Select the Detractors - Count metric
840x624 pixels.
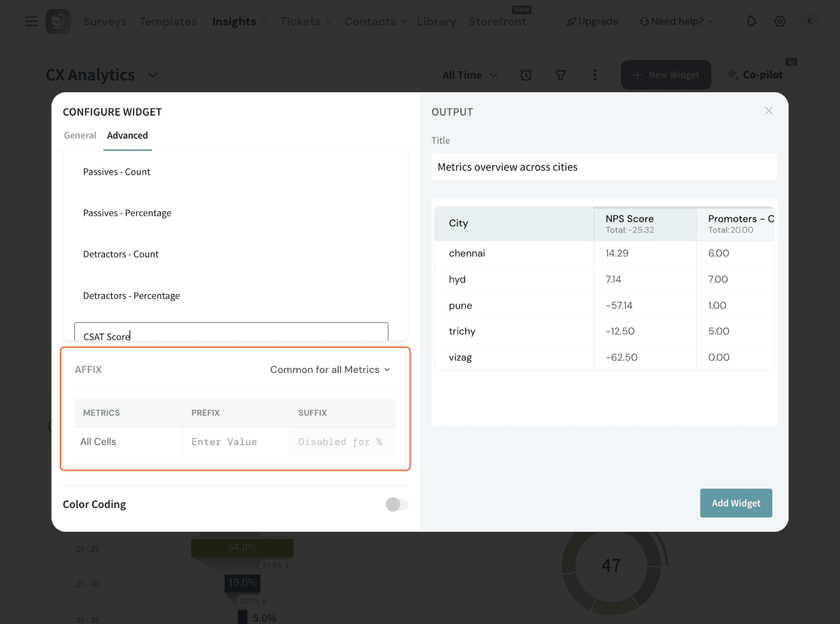click(x=121, y=254)
